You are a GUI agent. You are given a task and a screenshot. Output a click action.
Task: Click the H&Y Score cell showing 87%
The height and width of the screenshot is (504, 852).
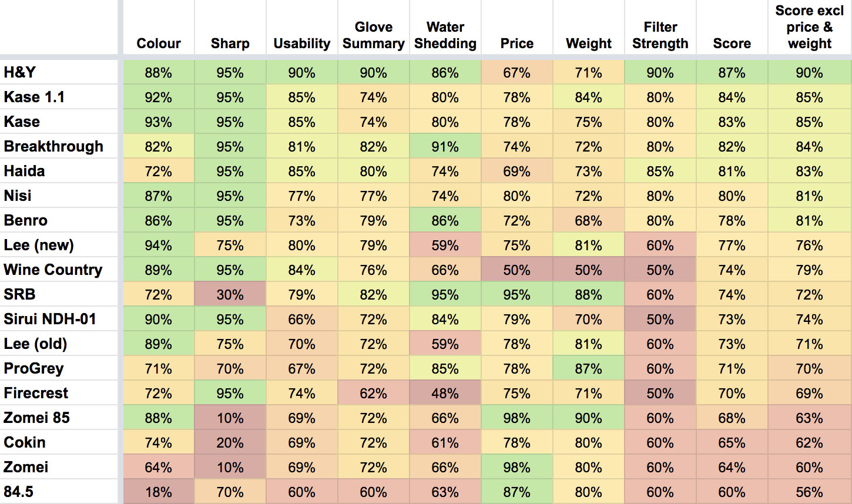[732, 72]
